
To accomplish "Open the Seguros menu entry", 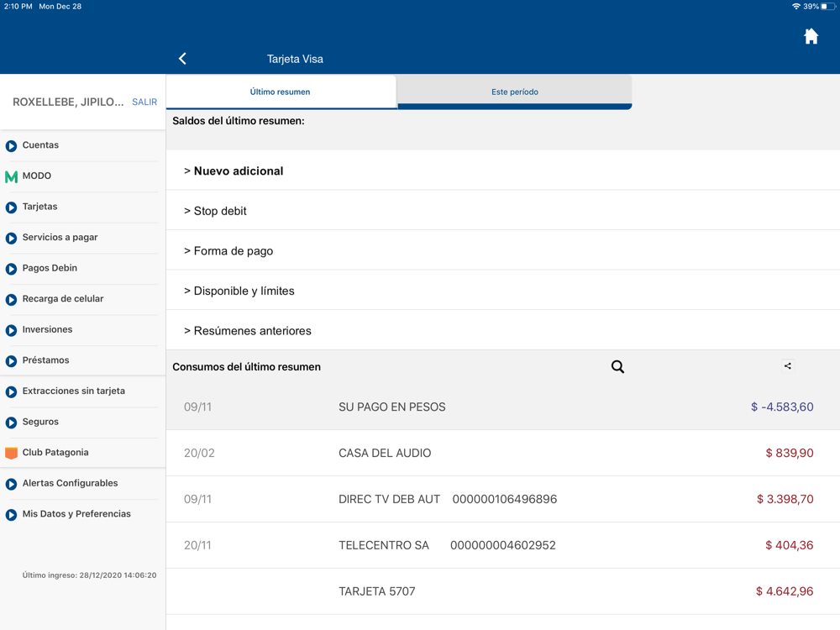I will click(83, 422).
